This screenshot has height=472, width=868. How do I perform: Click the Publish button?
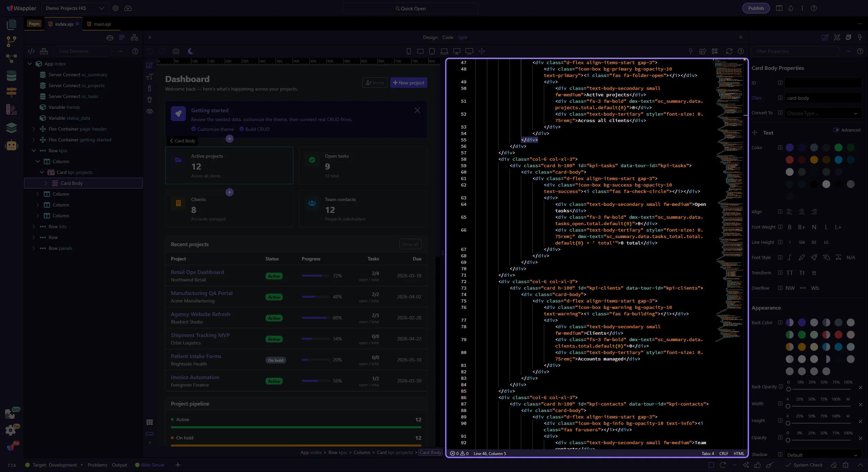tap(756, 8)
